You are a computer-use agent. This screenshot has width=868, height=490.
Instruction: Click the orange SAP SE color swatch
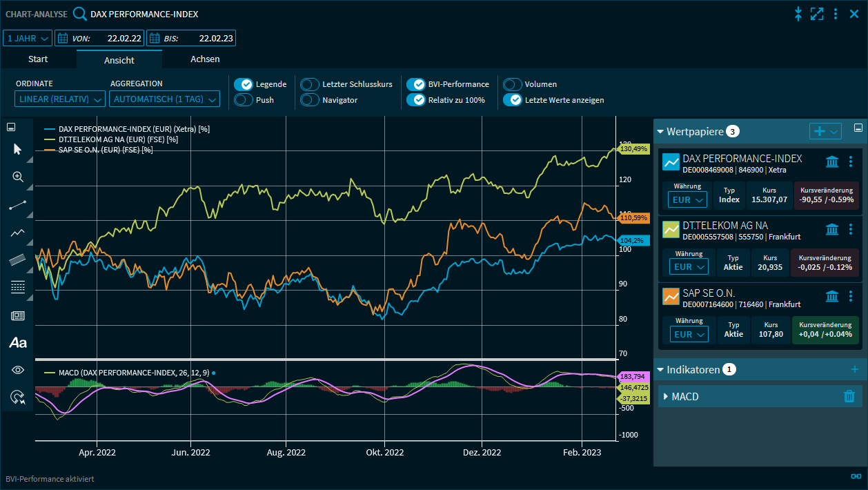(671, 296)
